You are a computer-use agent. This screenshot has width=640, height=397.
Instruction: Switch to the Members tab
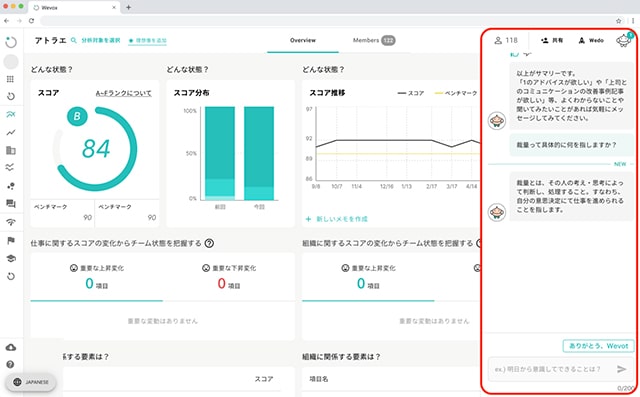pyautogui.click(x=374, y=40)
